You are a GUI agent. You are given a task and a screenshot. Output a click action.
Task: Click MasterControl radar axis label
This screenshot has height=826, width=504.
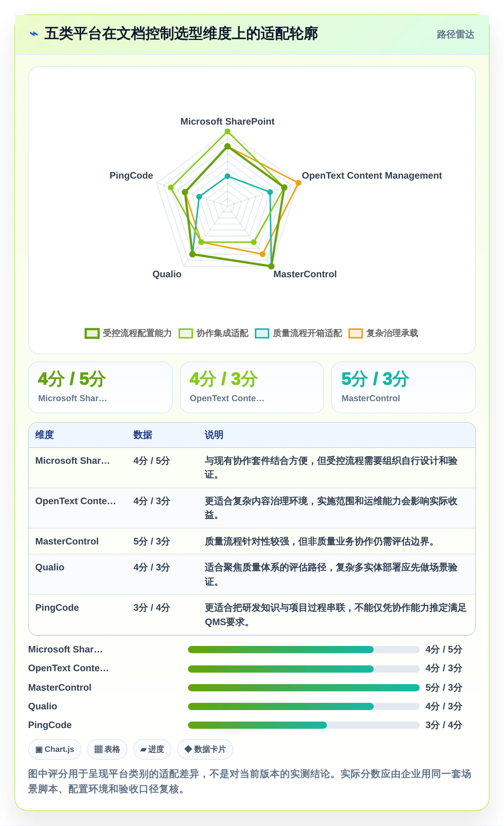(x=305, y=274)
